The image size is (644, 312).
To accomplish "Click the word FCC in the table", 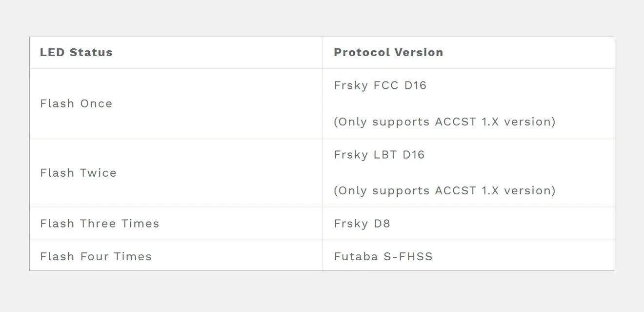I will point(386,85).
